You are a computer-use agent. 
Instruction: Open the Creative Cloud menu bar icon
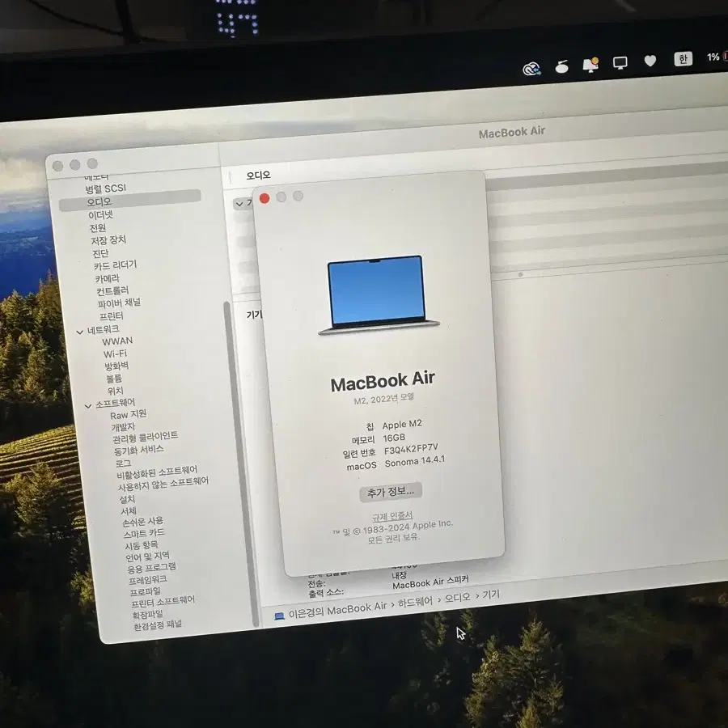click(x=532, y=69)
